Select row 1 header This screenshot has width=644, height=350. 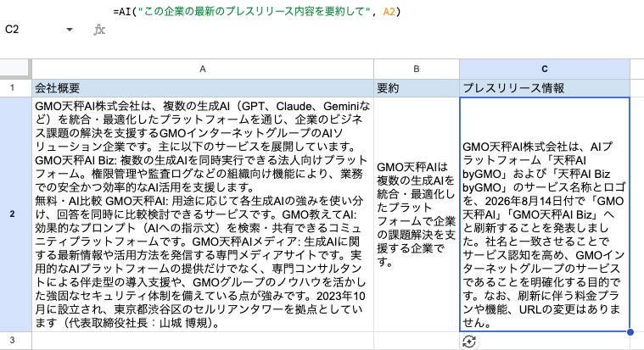coord(13,88)
